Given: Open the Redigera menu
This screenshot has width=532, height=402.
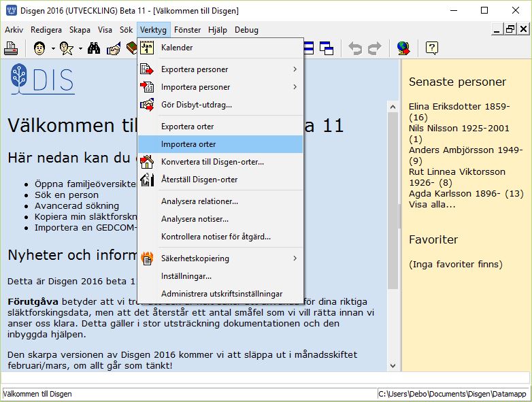Looking at the screenshot, I should (46, 30).
